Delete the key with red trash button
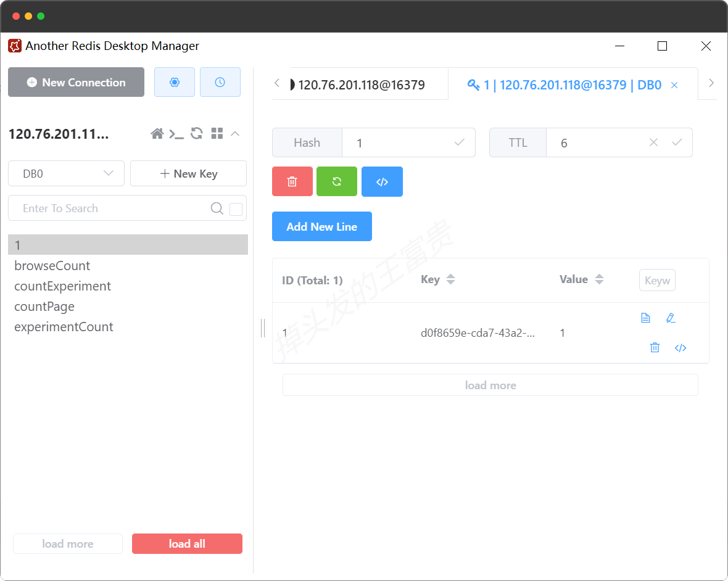Image resolution: width=728 pixels, height=581 pixels. pyautogui.click(x=292, y=181)
